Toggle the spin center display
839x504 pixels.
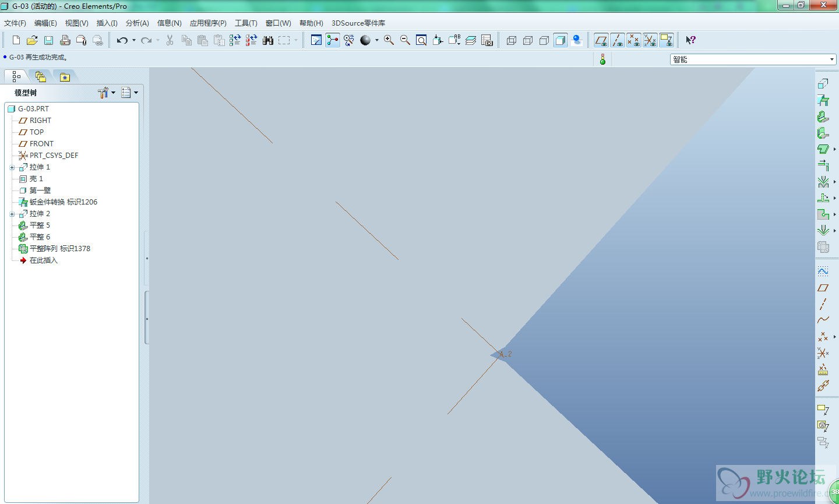333,40
